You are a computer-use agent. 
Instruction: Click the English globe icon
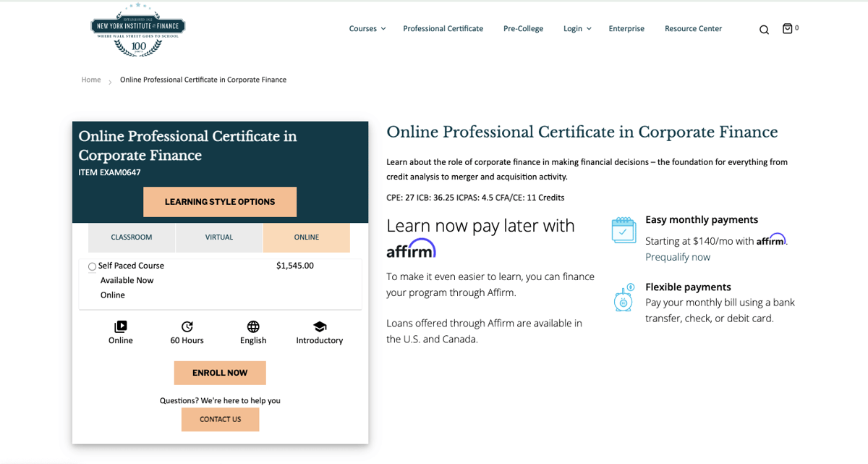point(252,327)
